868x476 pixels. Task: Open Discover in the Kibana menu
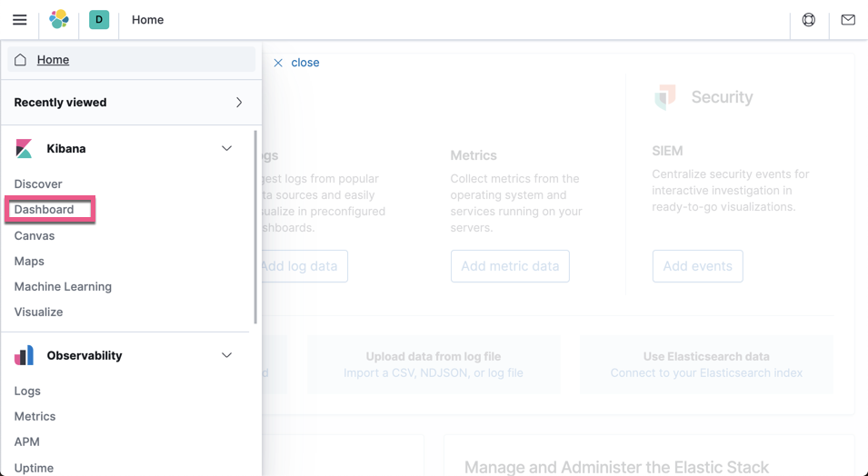pos(38,183)
